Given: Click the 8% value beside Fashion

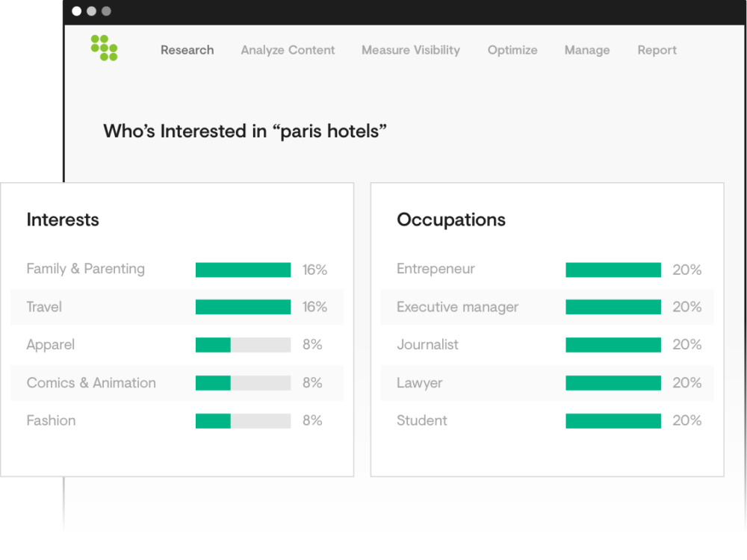Looking at the screenshot, I should tap(312, 420).
